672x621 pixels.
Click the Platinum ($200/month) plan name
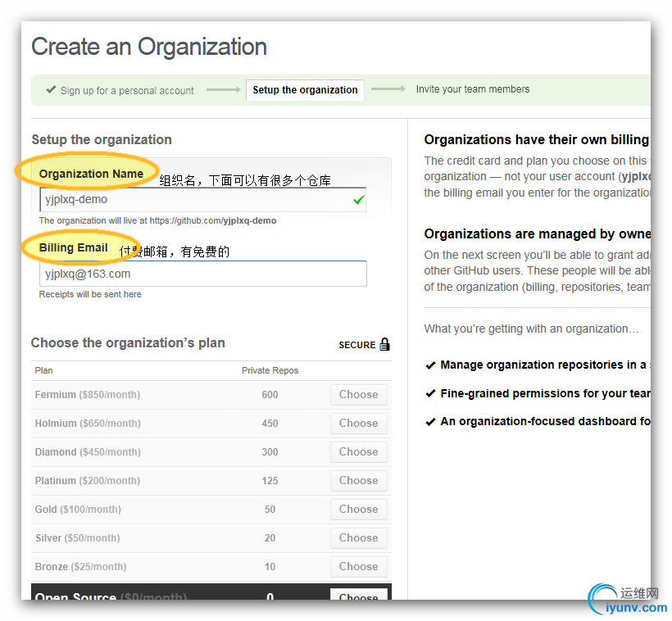pyautogui.click(x=88, y=481)
